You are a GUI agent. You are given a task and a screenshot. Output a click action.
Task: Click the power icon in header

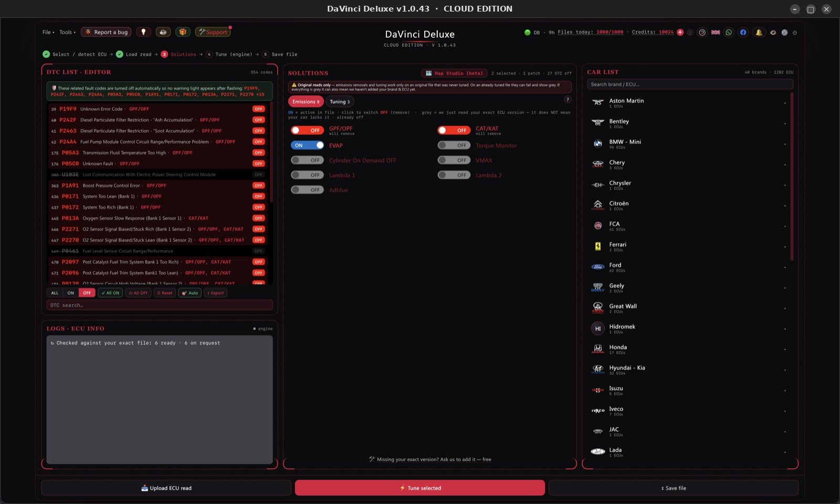click(795, 33)
